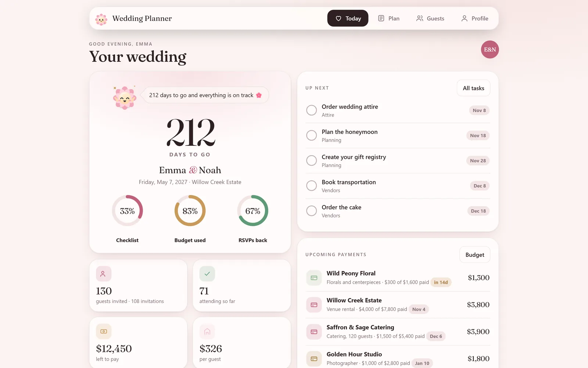588x368 pixels.
Task: Click the per guest arch icon
Action: coord(207,332)
